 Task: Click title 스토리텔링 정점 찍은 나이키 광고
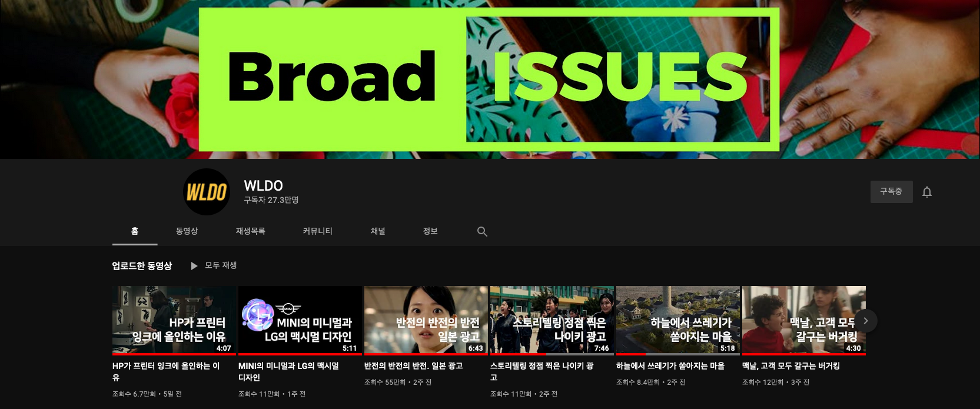coord(542,371)
